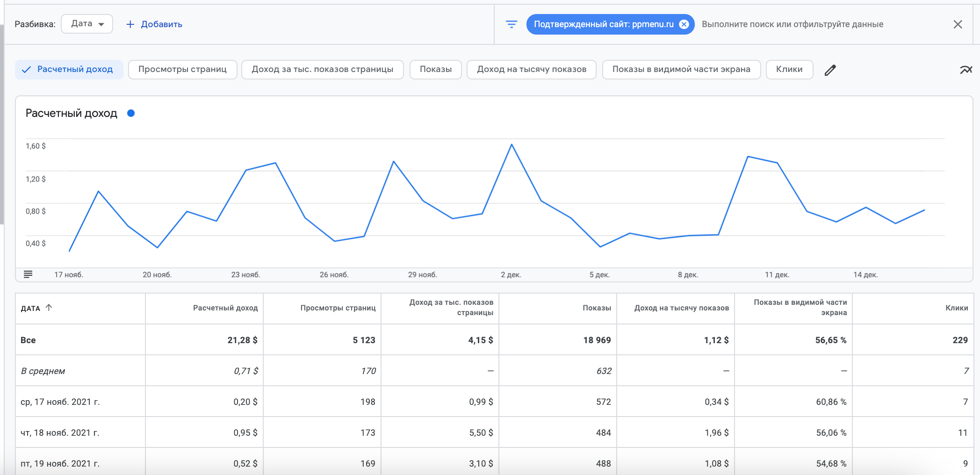Select Доход на тысячу показов chip
Screen dimensions: 980x475
tap(531, 70)
